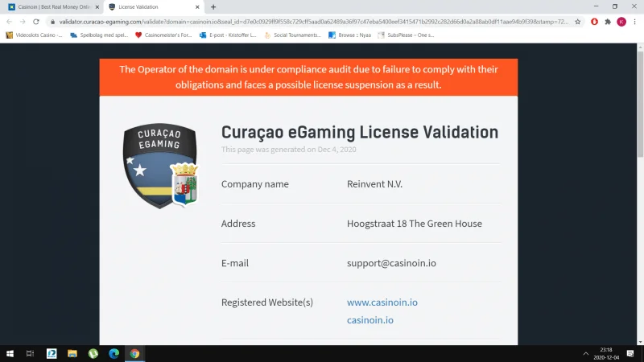Image resolution: width=644 pixels, height=362 pixels.
Task: Open Casinomeister's Forum bookmark
Action: [x=163, y=35]
